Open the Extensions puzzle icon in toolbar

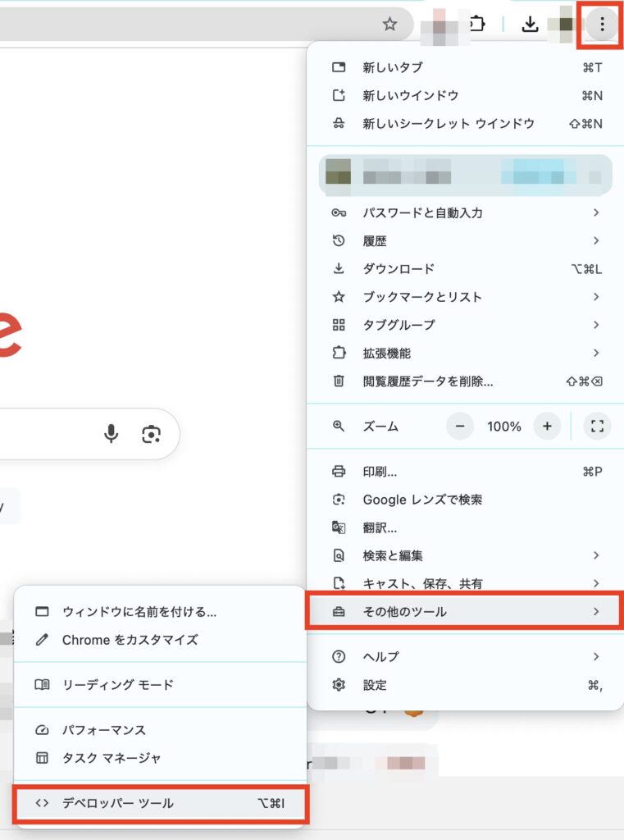(476, 25)
